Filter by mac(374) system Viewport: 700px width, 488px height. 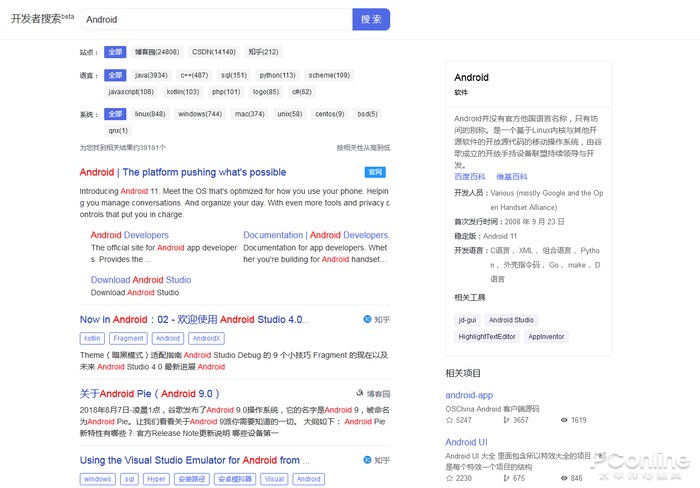point(250,114)
